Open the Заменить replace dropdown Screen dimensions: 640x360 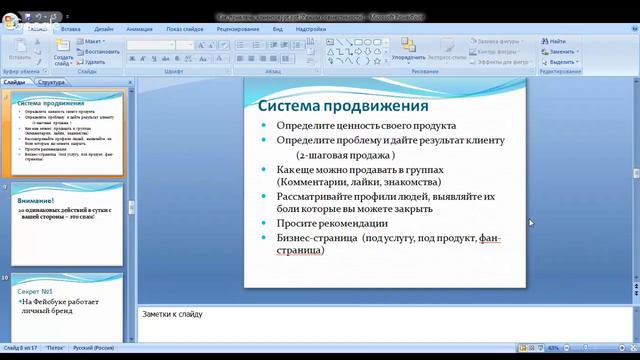tap(560, 52)
